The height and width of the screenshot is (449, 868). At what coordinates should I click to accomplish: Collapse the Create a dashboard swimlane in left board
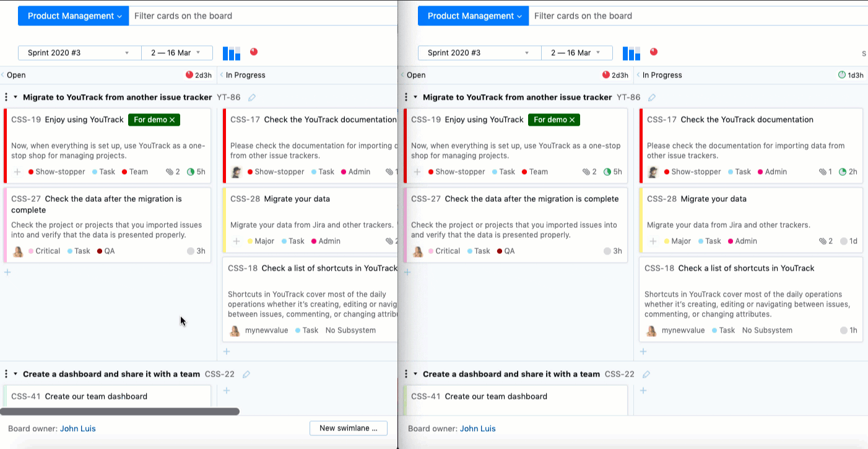click(16, 374)
